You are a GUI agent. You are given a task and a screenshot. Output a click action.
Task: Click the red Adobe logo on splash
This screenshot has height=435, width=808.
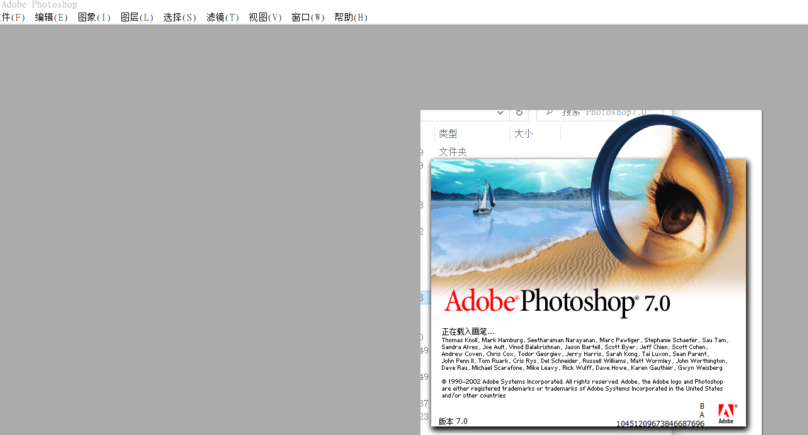click(x=727, y=413)
